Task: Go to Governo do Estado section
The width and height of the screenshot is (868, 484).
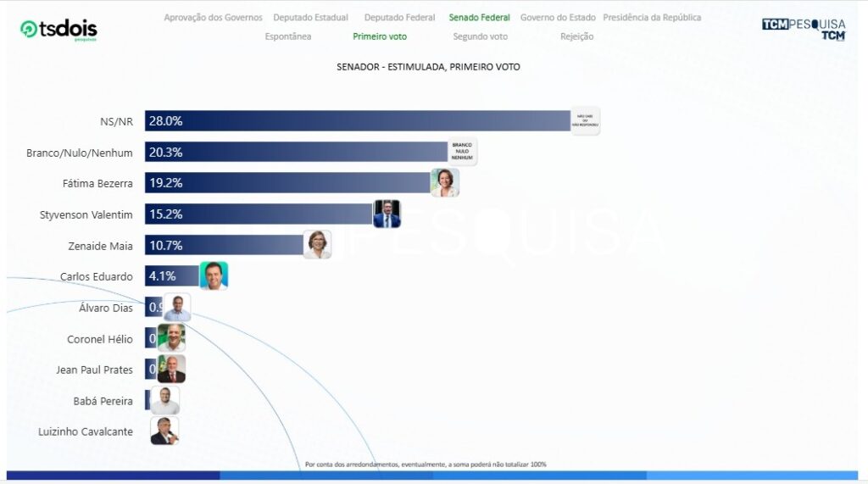Action: (x=558, y=17)
